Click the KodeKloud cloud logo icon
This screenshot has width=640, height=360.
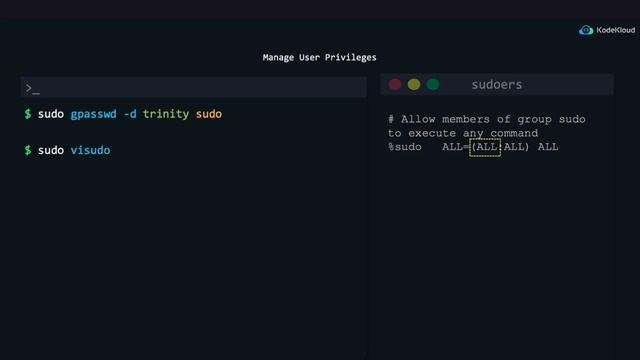(x=586, y=30)
